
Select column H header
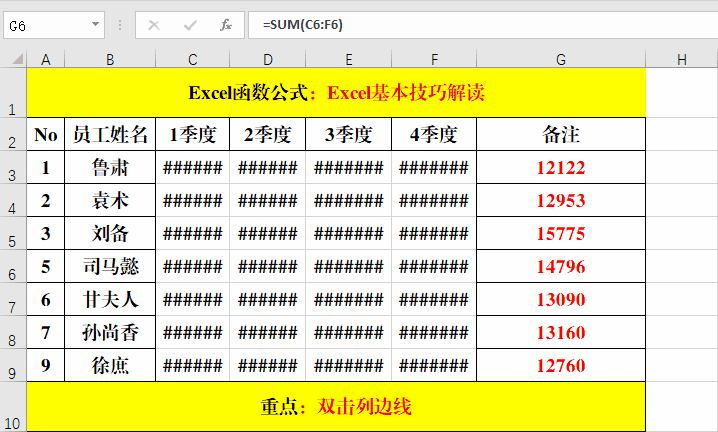click(682, 59)
